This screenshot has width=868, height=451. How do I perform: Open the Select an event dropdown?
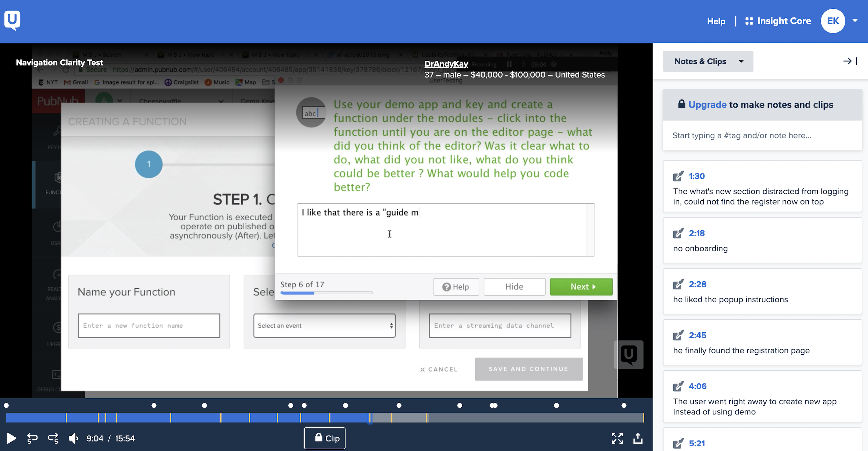pos(324,326)
